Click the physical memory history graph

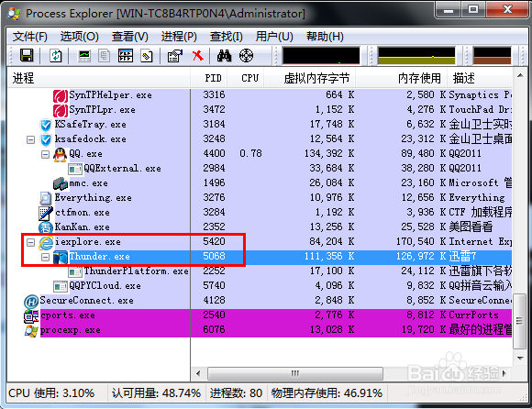492,56
